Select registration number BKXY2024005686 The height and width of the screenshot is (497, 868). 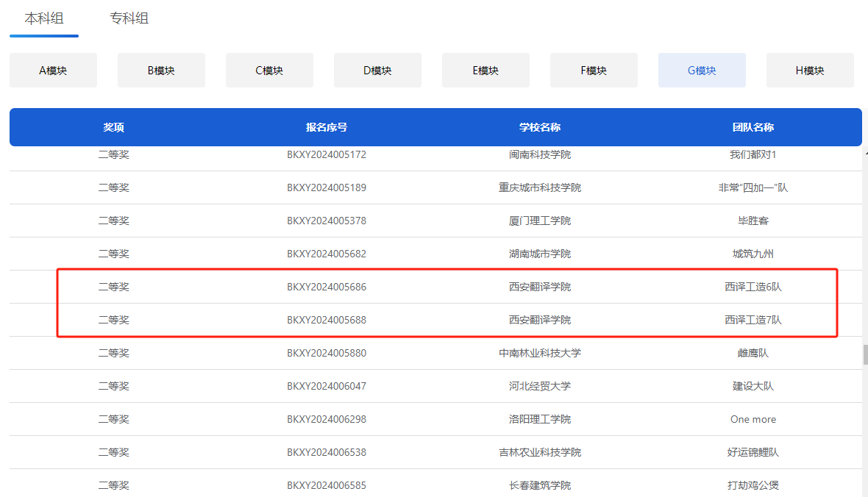pos(327,287)
